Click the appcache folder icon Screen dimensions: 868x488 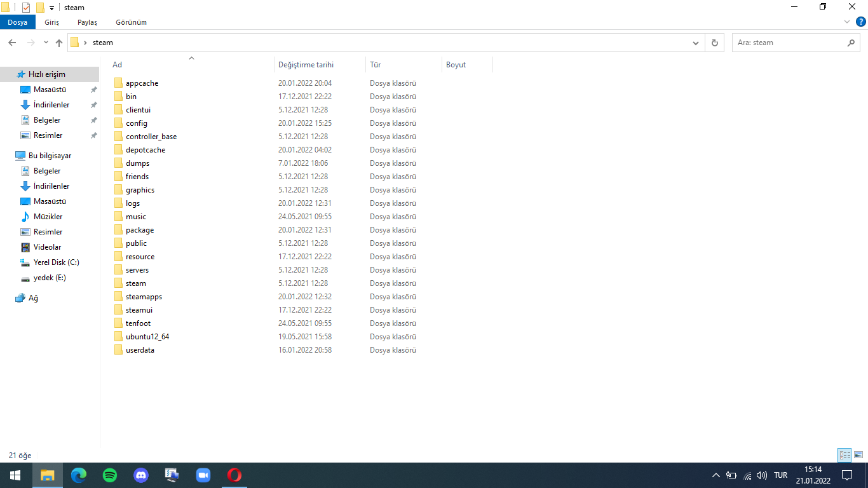118,83
